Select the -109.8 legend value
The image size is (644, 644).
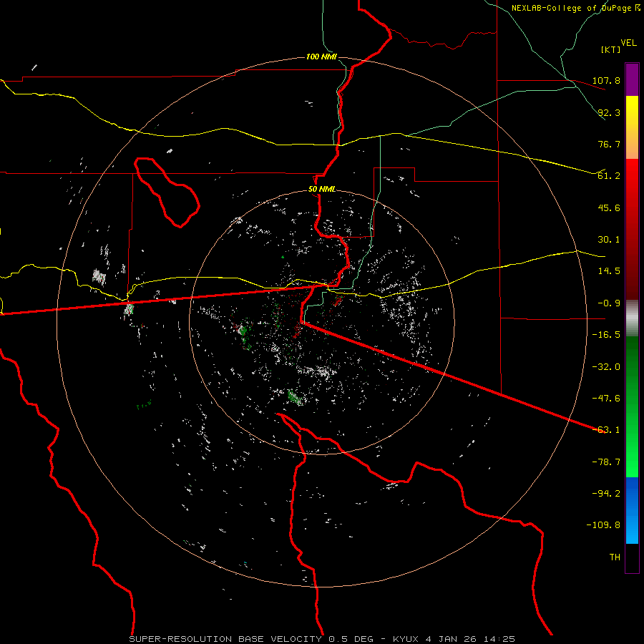pos(603,525)
